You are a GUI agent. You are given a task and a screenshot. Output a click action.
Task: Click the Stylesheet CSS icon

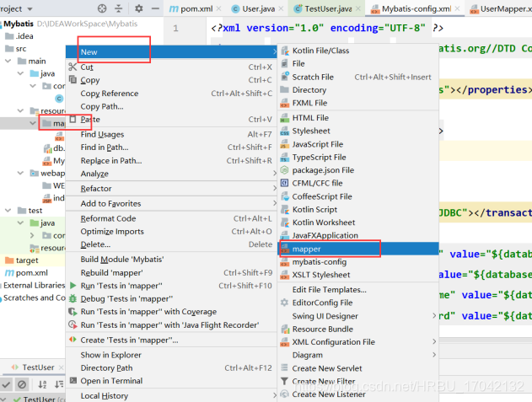click(285, 131)
